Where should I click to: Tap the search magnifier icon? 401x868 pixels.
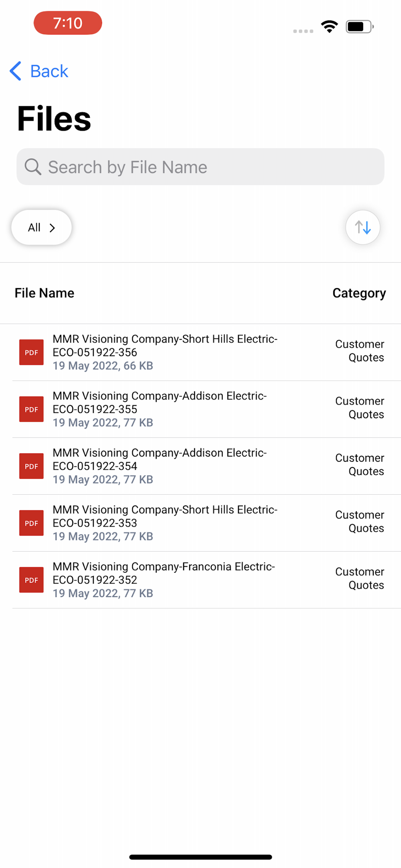33,167
